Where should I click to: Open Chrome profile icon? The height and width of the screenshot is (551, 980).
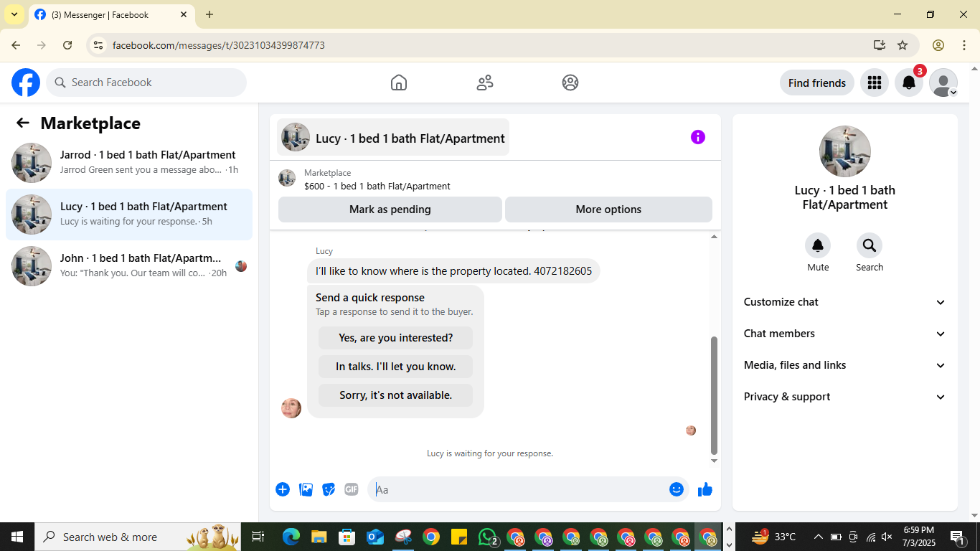pyautogui.click(x=938, y=45)
